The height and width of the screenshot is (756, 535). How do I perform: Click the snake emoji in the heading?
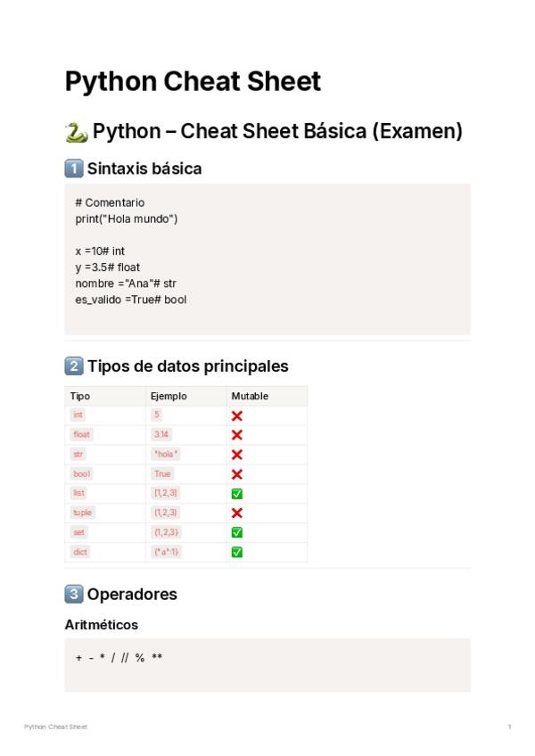pyautogui.click(x=76, y=132)
